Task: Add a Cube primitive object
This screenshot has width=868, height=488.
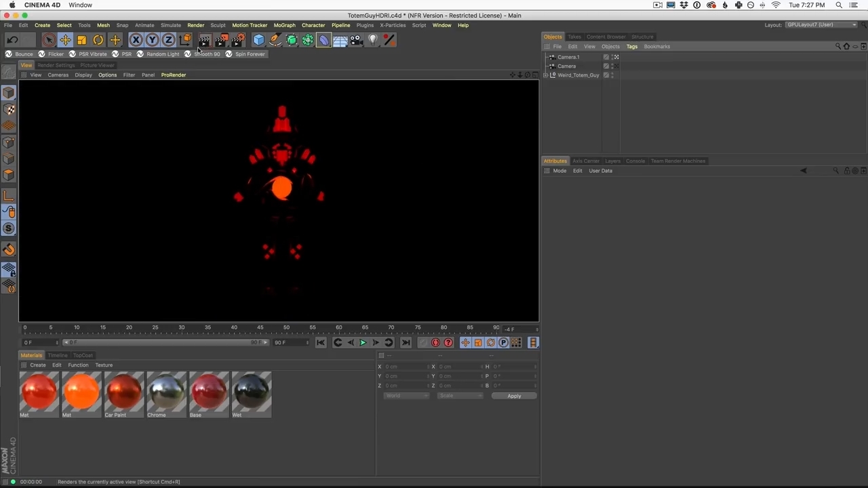Action: [258, 40]
